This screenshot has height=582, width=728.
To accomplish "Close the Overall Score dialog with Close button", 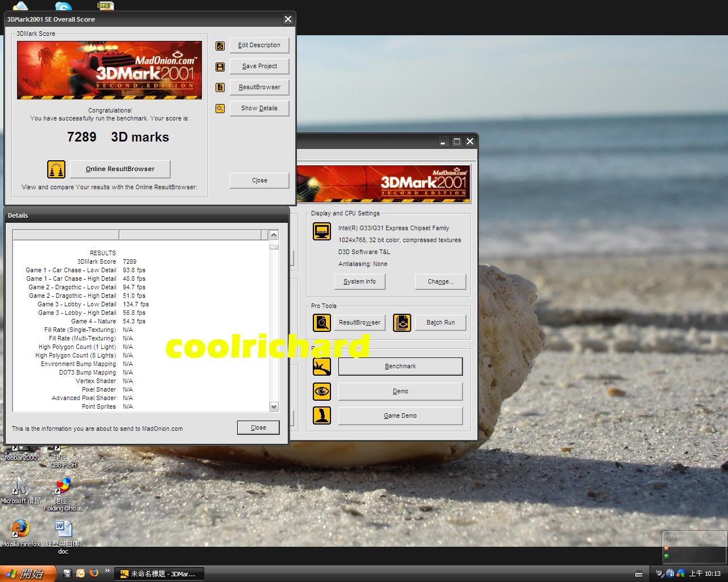I will pos(259,181).
